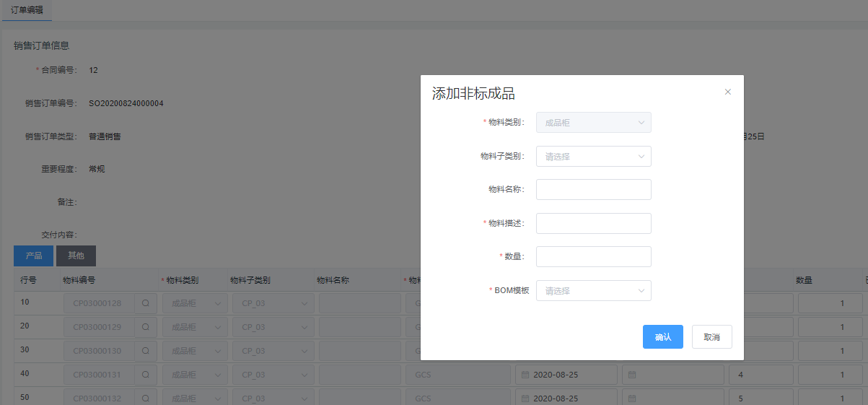Screen dimensions: 868x405
Task: Switch to the 其他 tab
Action: 76,256
